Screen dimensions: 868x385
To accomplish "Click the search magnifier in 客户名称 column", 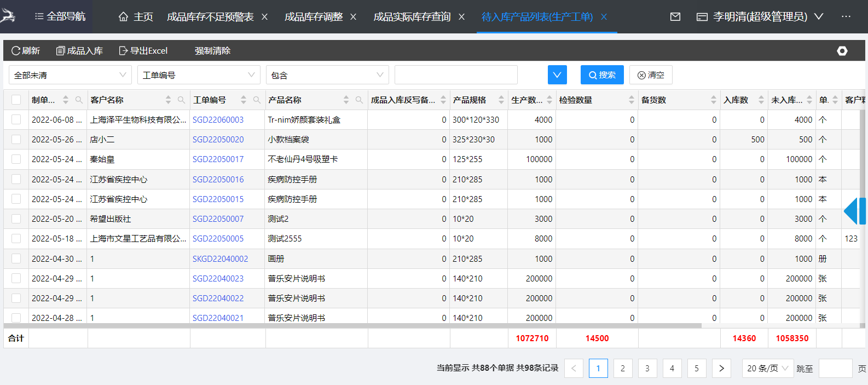I will 181,100.
